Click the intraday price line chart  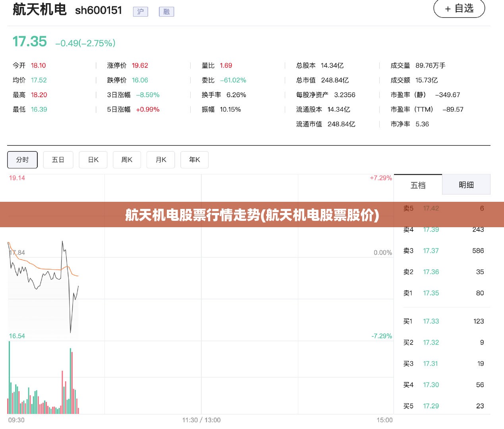[x=43, y=286]
